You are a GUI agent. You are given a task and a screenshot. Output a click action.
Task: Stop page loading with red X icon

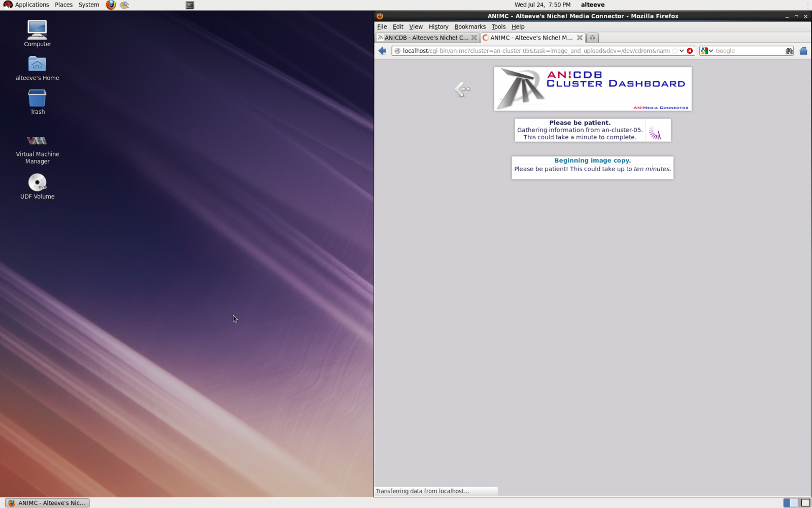click(x=690, y=51)
